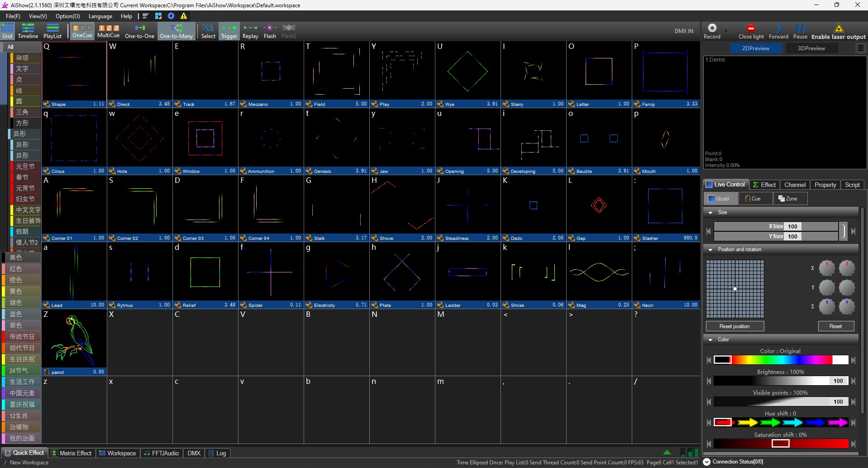868x468 pixels.
Task: Click the YSize value field
Action: pyautogui.click(x=792, y=236)
